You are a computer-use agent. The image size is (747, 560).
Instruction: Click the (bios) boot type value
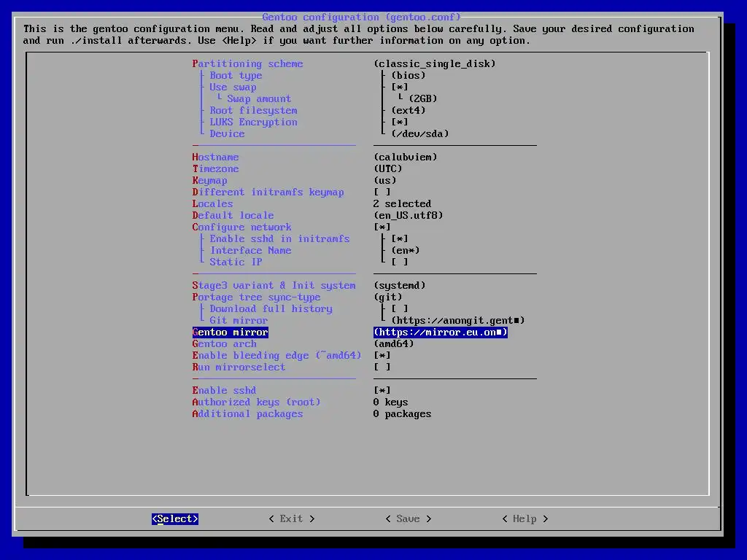409,75
